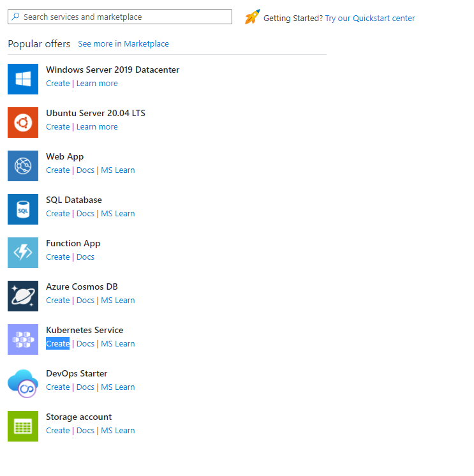
Task: Open Docs for SQL Database
Action: point(85,213)
